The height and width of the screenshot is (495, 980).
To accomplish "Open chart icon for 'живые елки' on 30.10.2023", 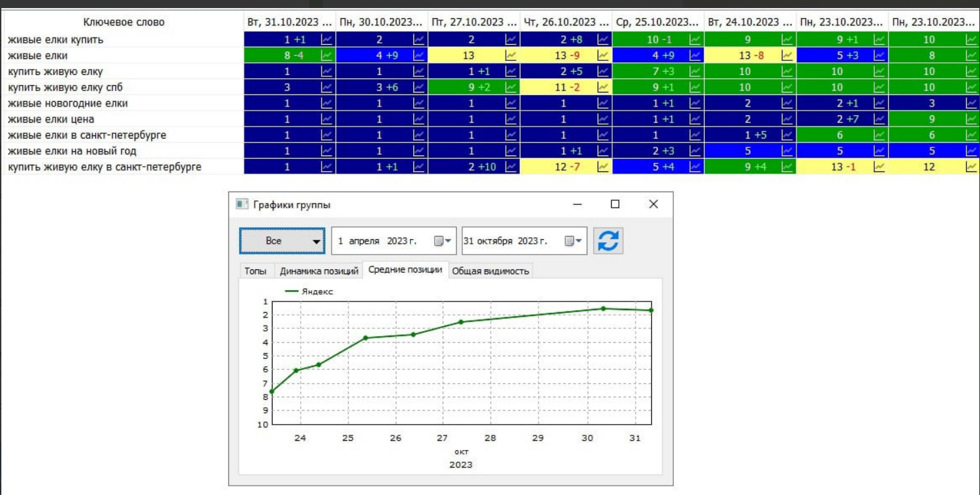I will 419,56.
